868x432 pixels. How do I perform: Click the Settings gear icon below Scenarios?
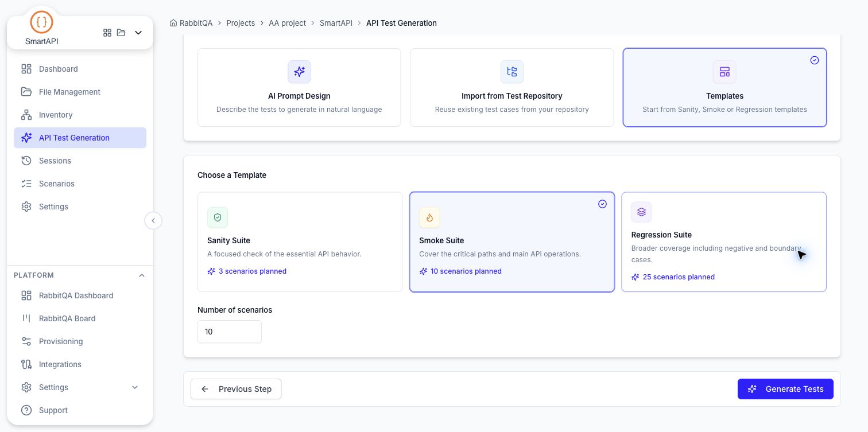[x=26, y=207]
